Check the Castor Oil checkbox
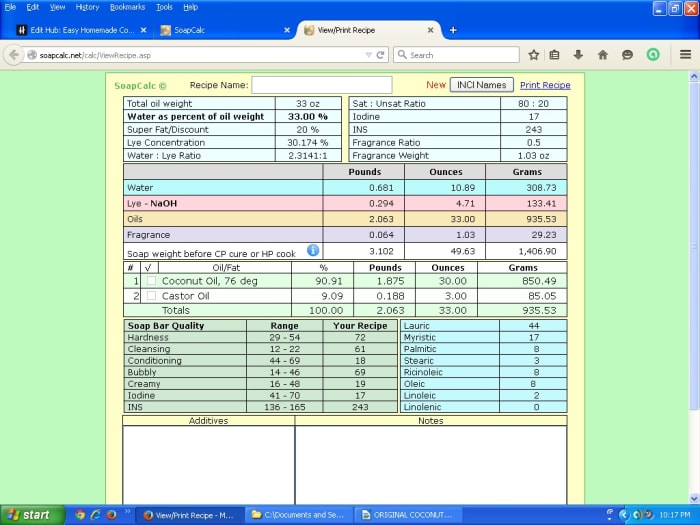Viewport: 700px width, 525px height. 151,296
